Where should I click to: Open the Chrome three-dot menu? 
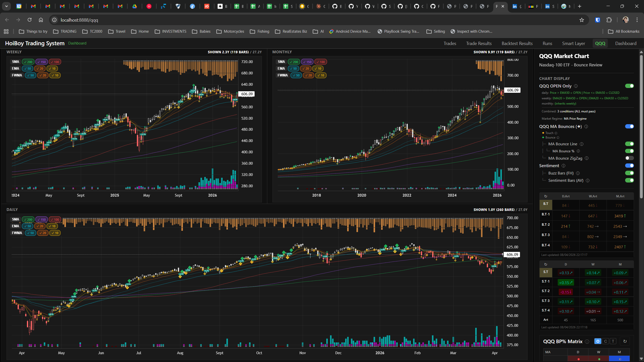(637, 20)
